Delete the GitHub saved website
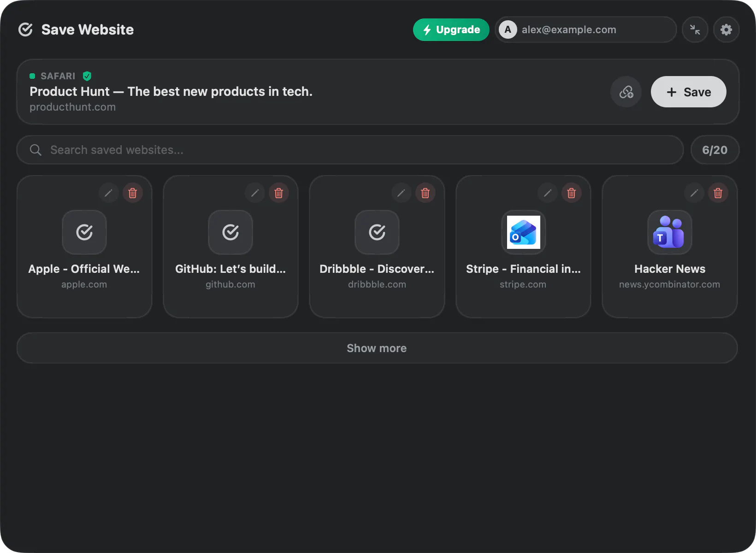This screenshot has height=553, width=756. 279,193
